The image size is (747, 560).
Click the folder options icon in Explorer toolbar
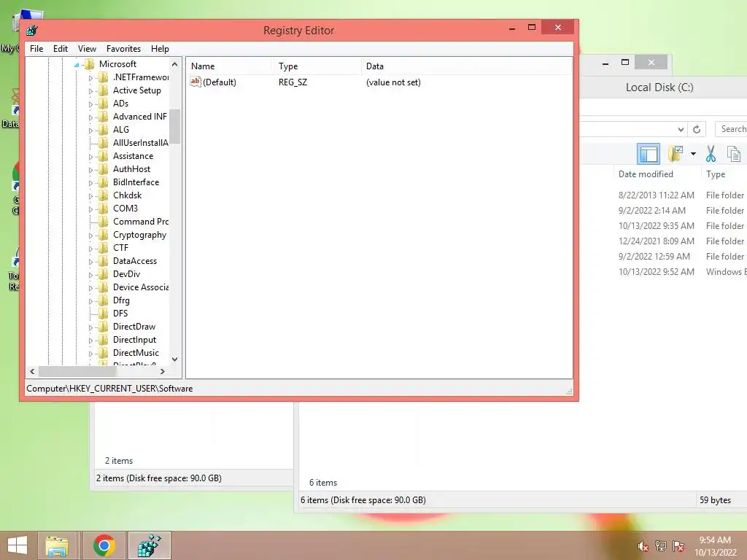(x=676, y=153)
